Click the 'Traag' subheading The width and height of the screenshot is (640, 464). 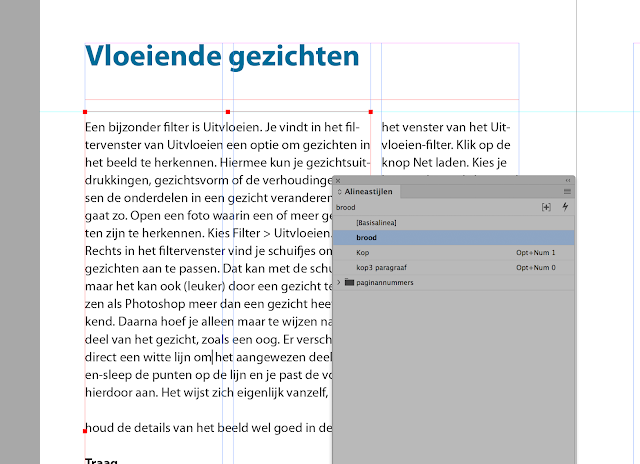click(x=101, y=461)
